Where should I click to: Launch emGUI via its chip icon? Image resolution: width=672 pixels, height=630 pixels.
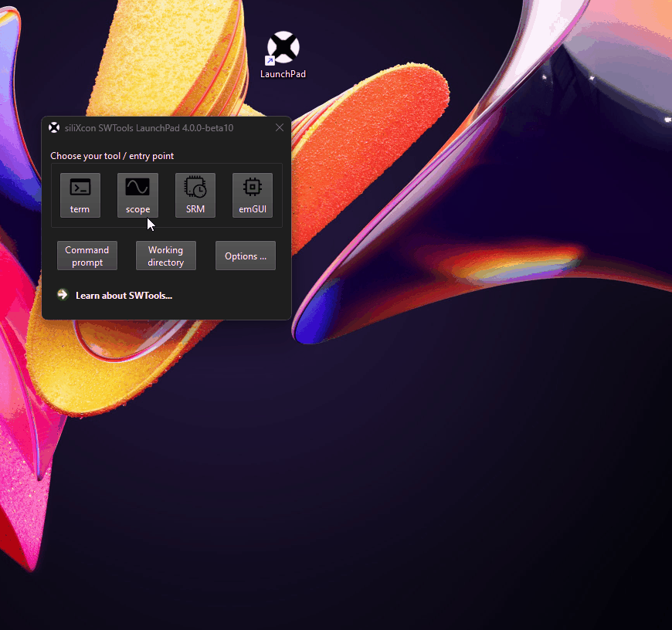click(x=253, y=187)
